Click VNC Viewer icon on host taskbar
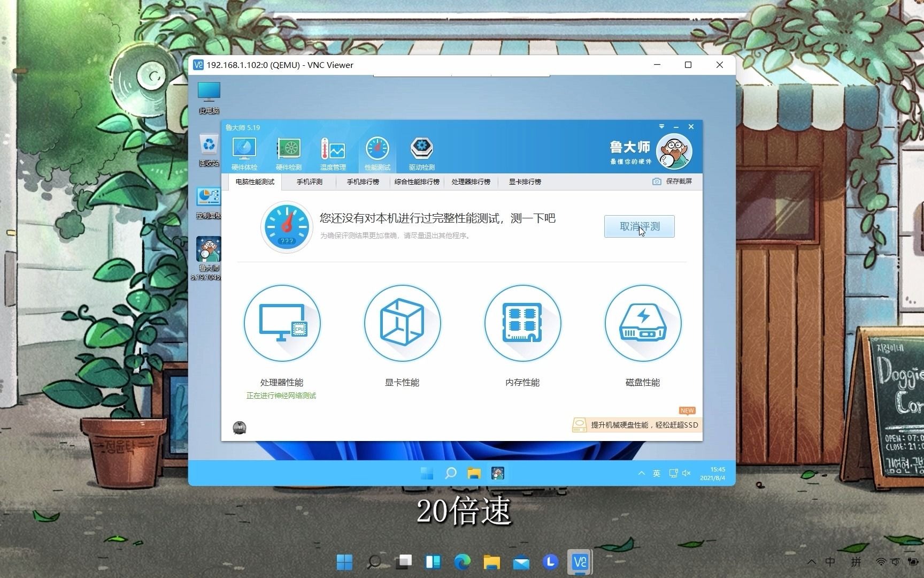 point(580,562)
